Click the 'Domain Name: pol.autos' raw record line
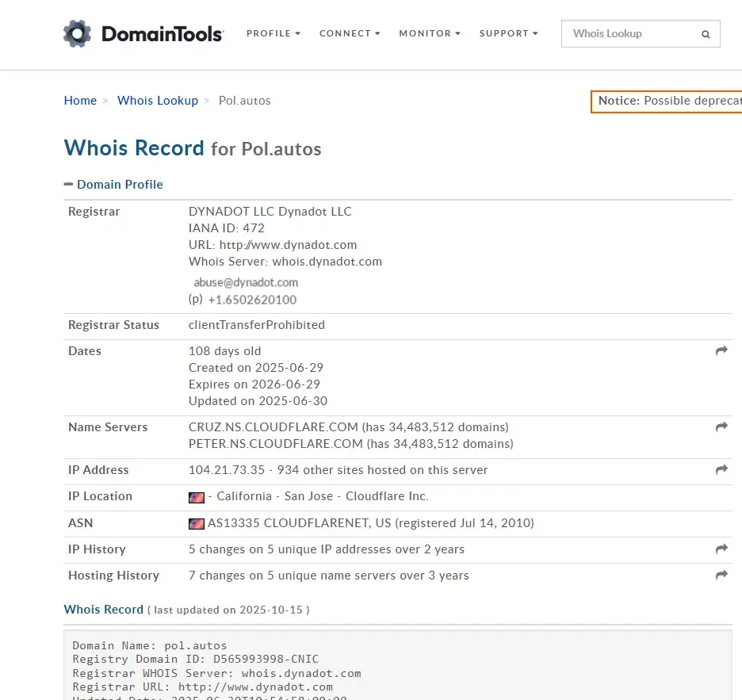Viewport: 742px width, 700px height. (x=150, y=645)
